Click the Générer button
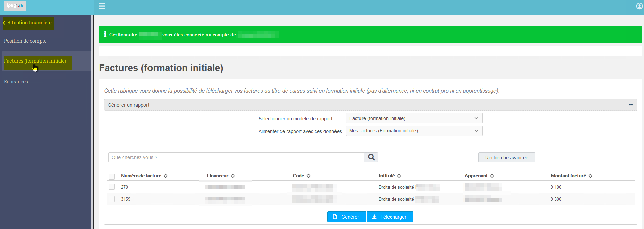Viewport: 644px width, 229px height. coord(347,217)
